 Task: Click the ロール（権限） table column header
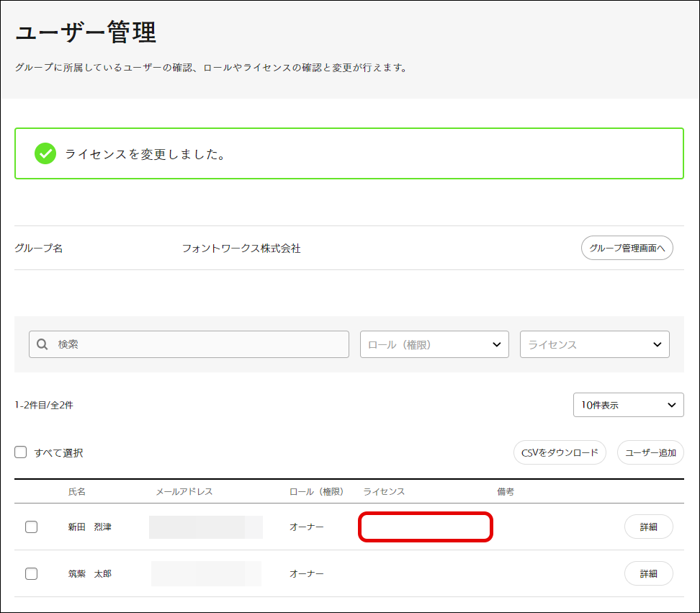(316, 491)
